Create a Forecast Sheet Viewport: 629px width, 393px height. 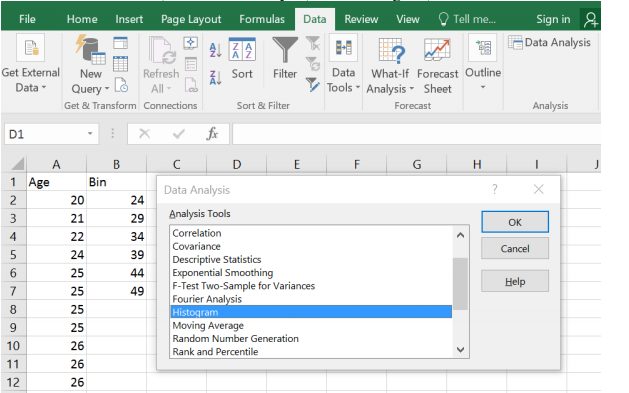437,66
